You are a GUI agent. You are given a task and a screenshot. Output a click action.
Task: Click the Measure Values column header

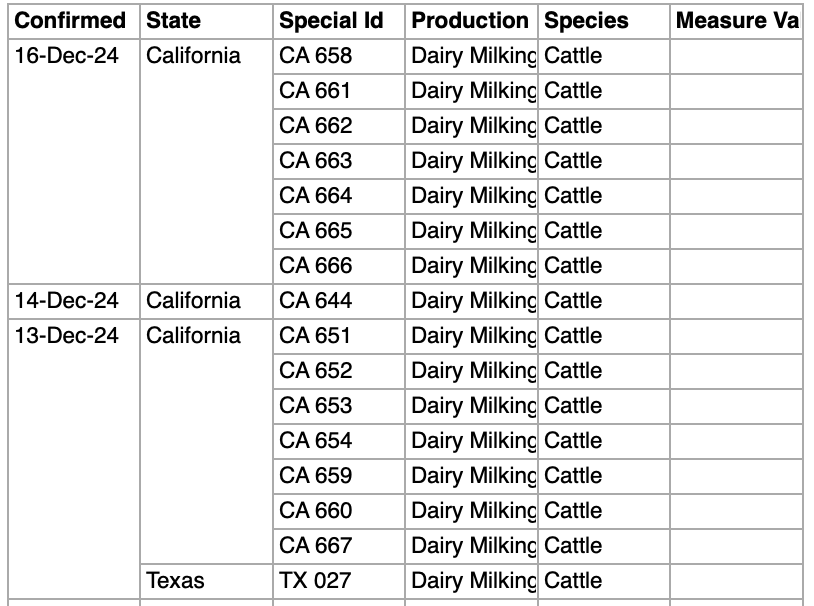[736, 20]
